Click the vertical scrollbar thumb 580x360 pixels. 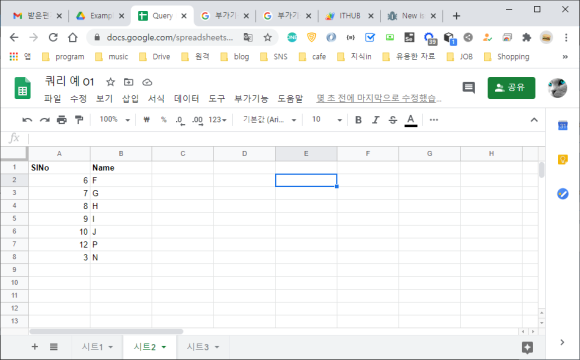[542, 170]
